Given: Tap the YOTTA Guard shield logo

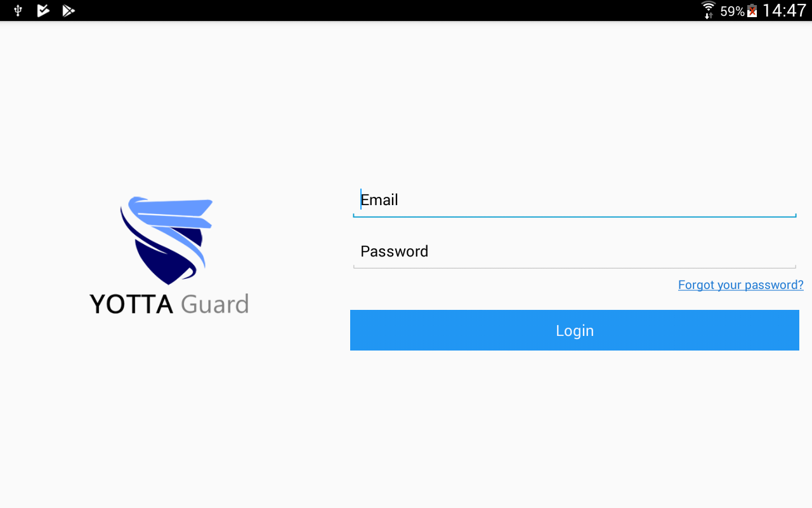Looking at the screenshot, I should (167, 240).
